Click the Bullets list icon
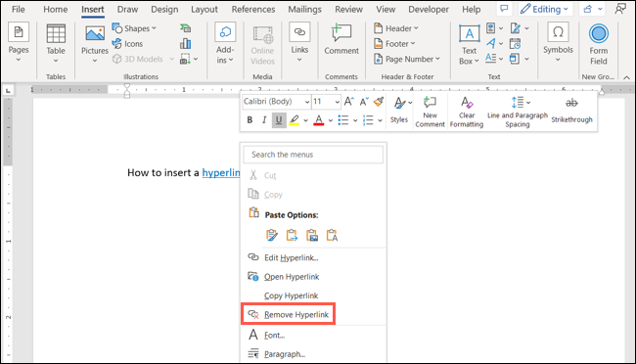The width and height of the screenshot is (636, 364). (343, 120)
